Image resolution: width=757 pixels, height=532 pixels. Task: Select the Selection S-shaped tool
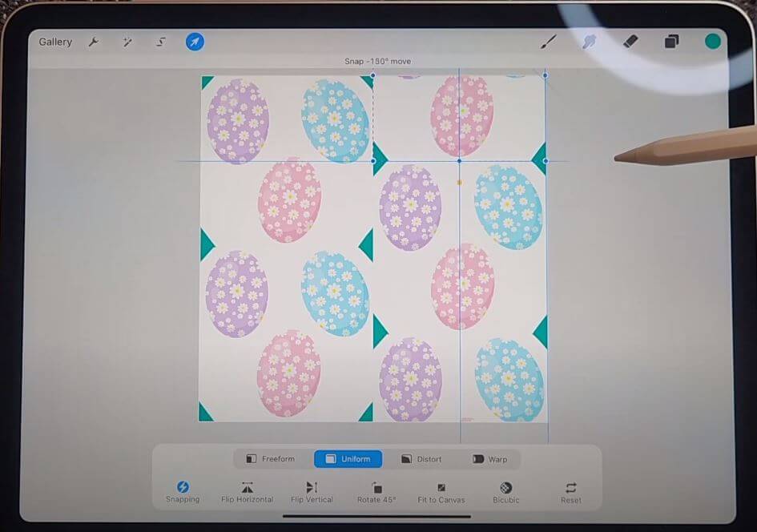pyautogui.click(x=161, y=42)
